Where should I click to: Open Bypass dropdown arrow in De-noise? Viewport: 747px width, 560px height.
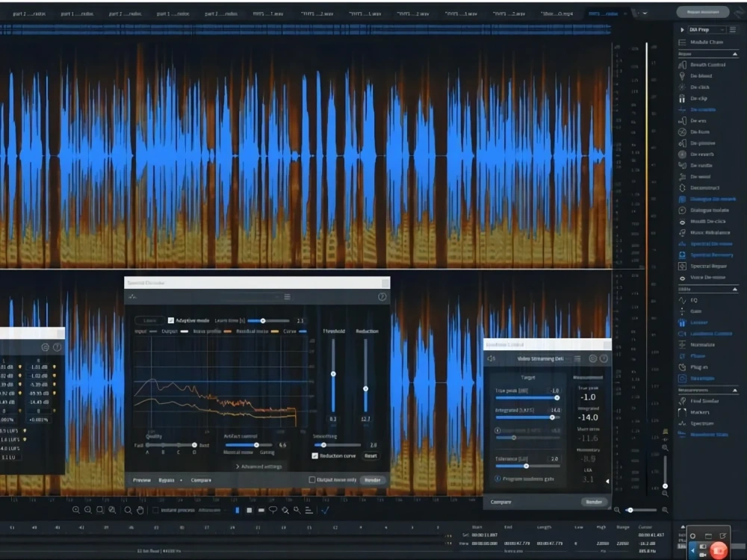(181, 480)
